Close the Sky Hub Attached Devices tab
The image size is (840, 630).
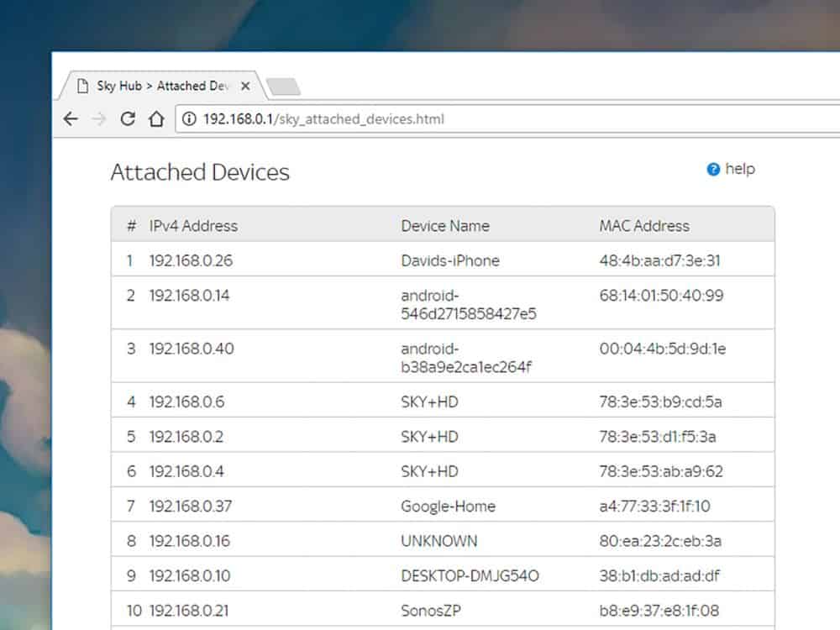tap(245, 86)
